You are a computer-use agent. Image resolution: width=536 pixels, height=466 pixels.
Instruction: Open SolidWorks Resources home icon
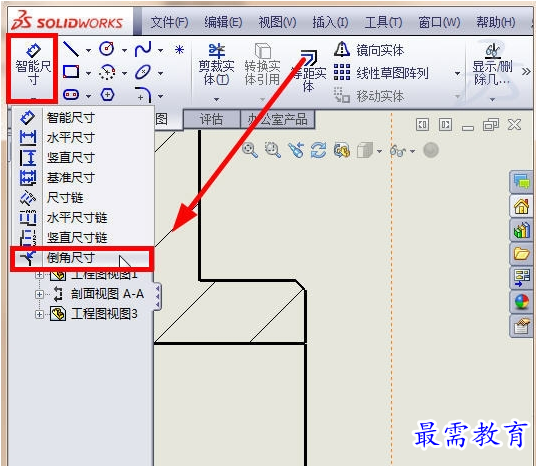pos(521,206)
